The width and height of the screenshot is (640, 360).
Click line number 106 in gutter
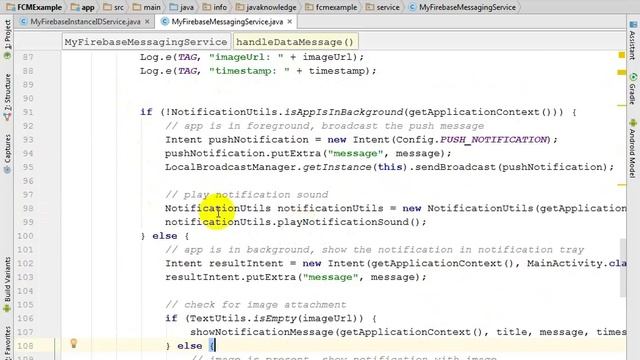tap(25, 318)
